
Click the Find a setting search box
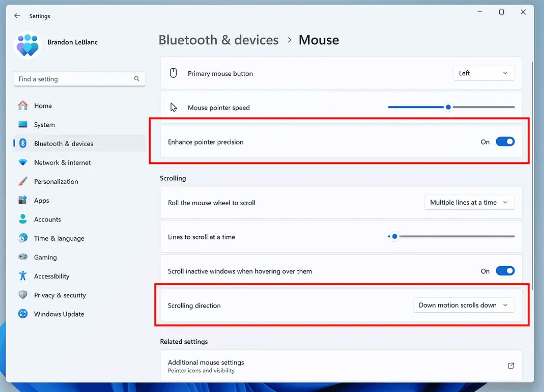pos(74,79)
